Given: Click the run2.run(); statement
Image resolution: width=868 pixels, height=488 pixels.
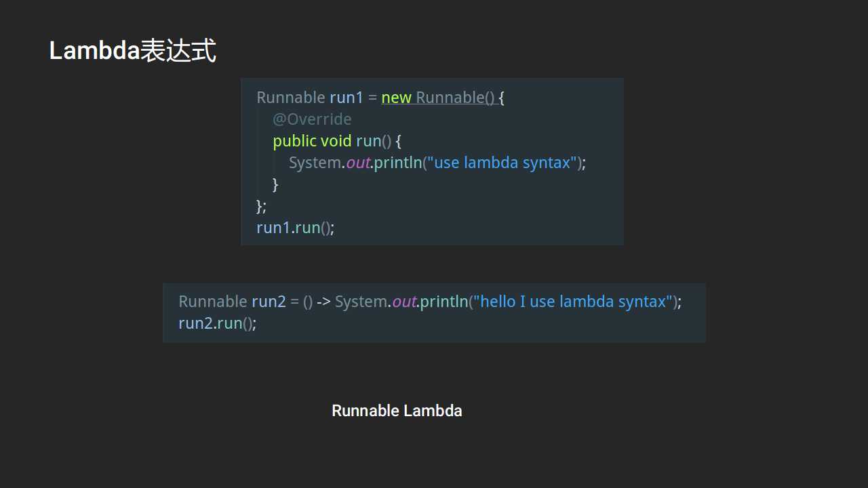Looking at the screenshot, I should pos(218,323).
